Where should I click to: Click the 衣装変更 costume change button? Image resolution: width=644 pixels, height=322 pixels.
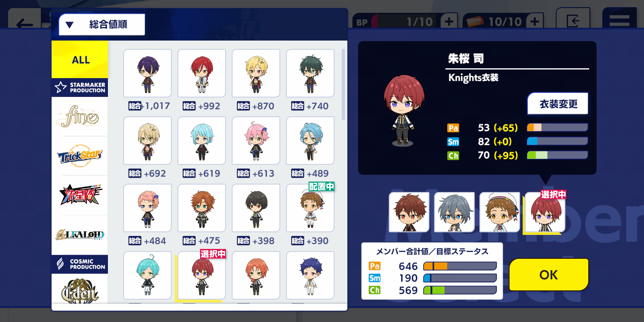558,104
